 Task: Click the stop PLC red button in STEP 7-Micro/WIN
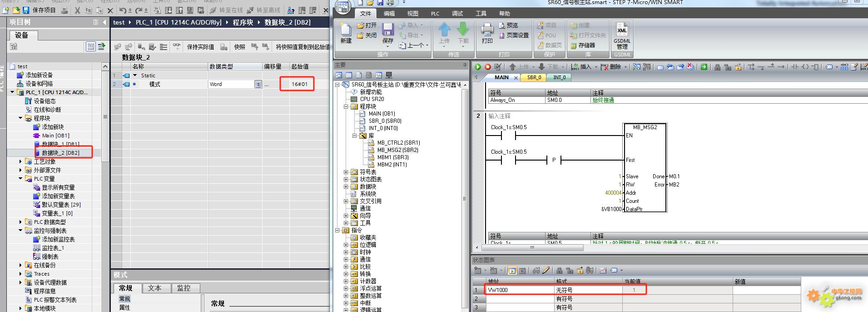(x=488, y=67)
